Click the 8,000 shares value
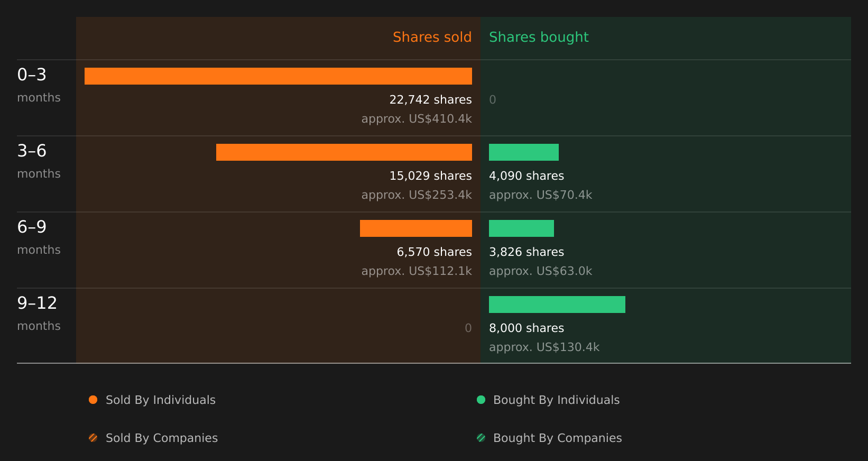Image resolution: width=868 pixels, height=461 pixels. (x=527, y=328)
